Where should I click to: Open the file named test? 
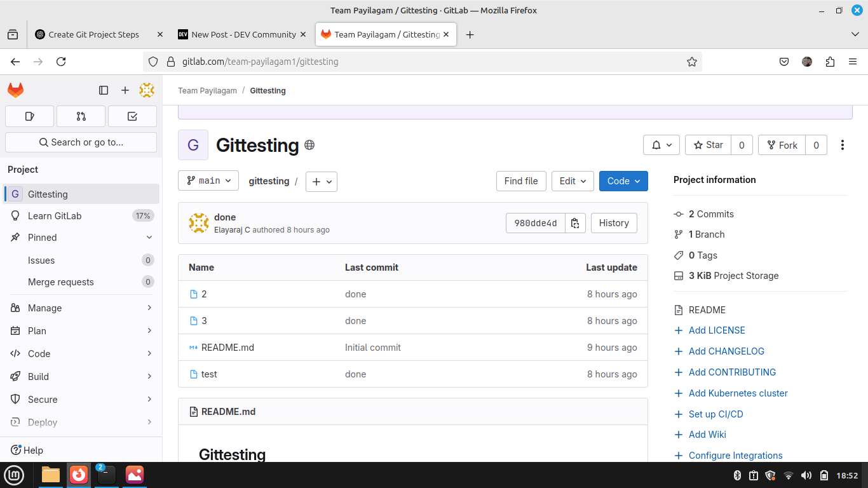[x=209, y=374]
